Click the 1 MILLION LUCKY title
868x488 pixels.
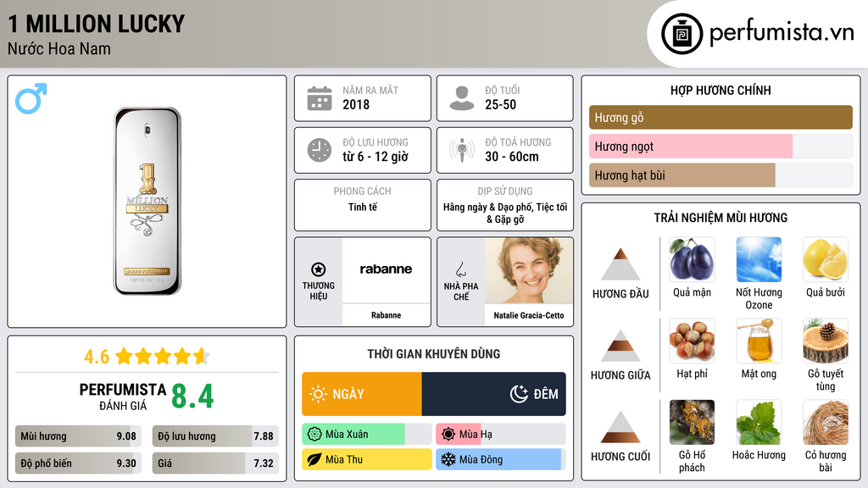click(97, 24)
